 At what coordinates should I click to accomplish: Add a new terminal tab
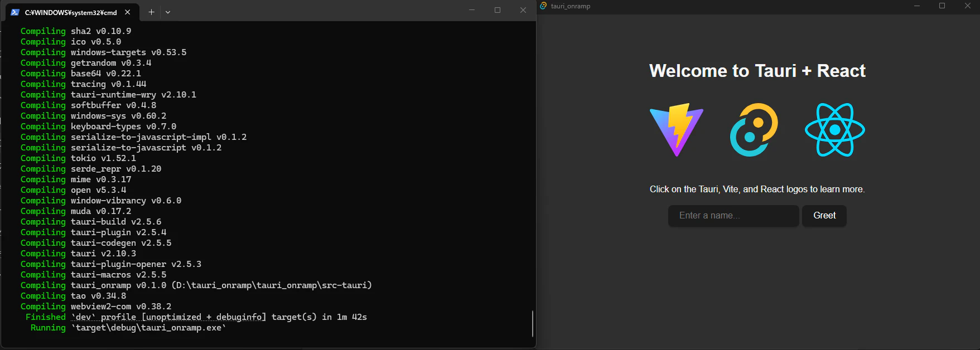[151, 12]
